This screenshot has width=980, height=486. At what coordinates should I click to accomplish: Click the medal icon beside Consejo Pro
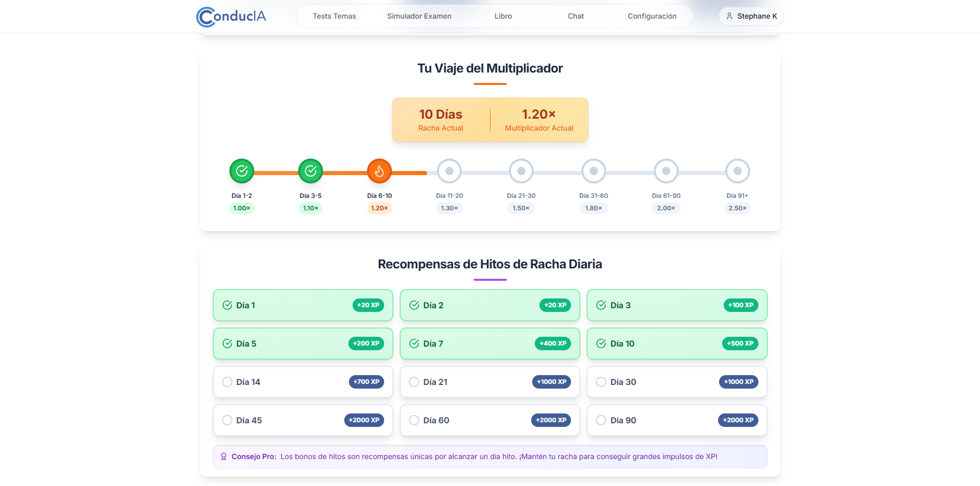[223, 456]
